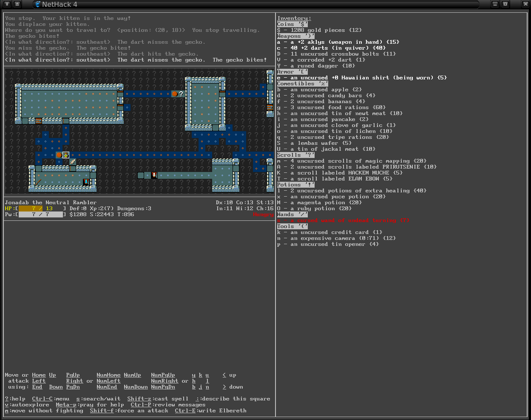Click the door below the dart item

coord(73,169)
